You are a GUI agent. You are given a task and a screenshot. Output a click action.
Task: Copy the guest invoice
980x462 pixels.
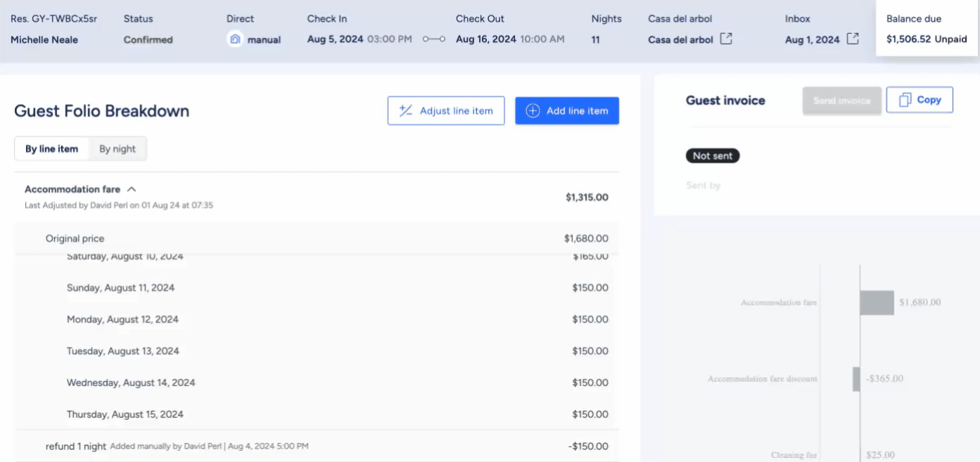pos(919,100)
